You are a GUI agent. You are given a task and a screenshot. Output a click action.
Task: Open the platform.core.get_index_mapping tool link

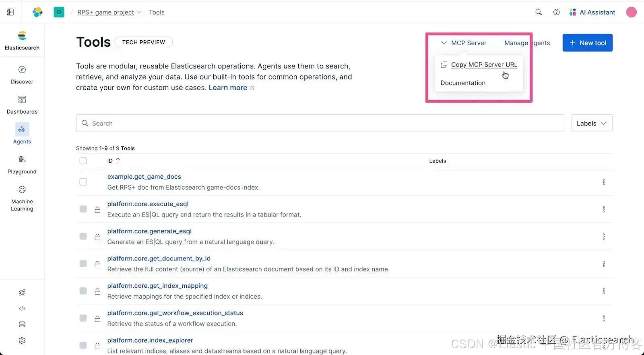(x=157, y=286)
